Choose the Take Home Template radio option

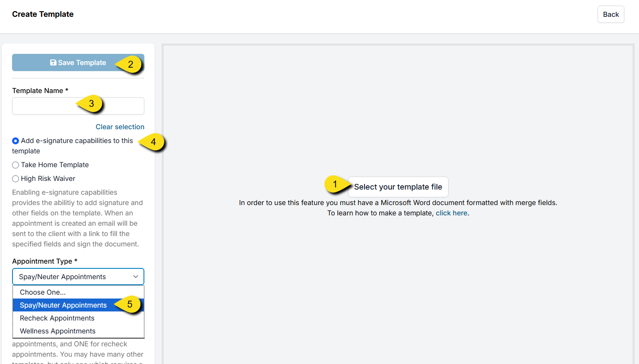(16, 165)
